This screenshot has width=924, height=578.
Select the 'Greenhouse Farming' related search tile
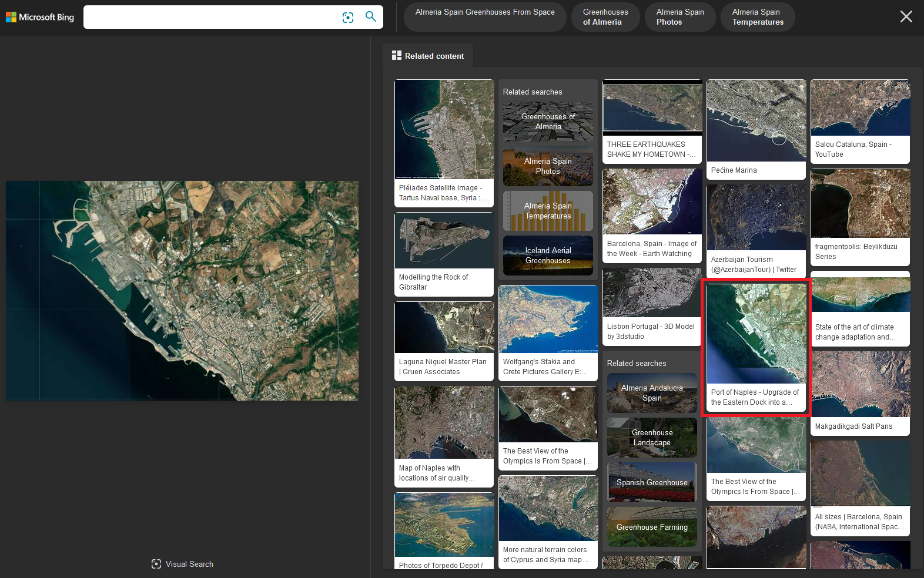click(x=652, y=527)
